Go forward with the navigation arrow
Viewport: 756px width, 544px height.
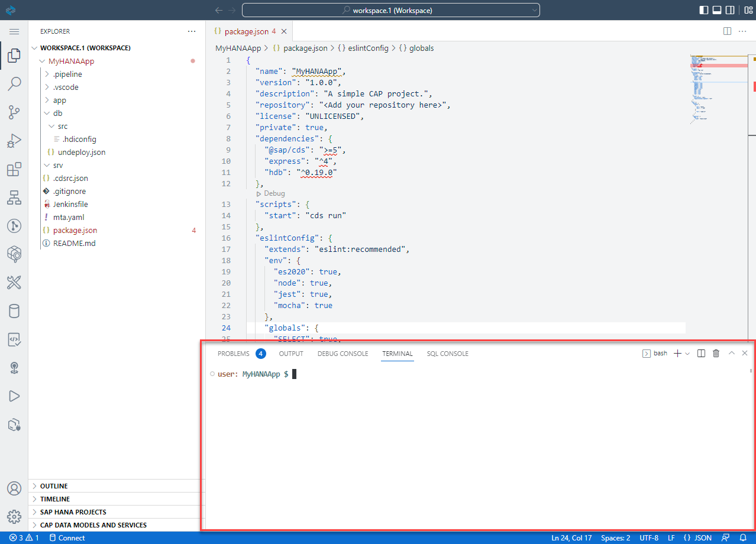point(232,10)
